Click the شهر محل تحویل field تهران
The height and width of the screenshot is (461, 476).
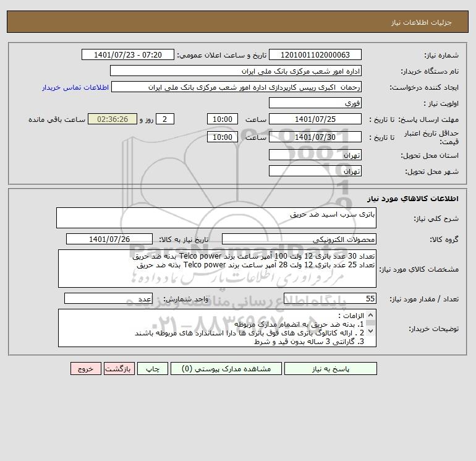coord(315,171)
